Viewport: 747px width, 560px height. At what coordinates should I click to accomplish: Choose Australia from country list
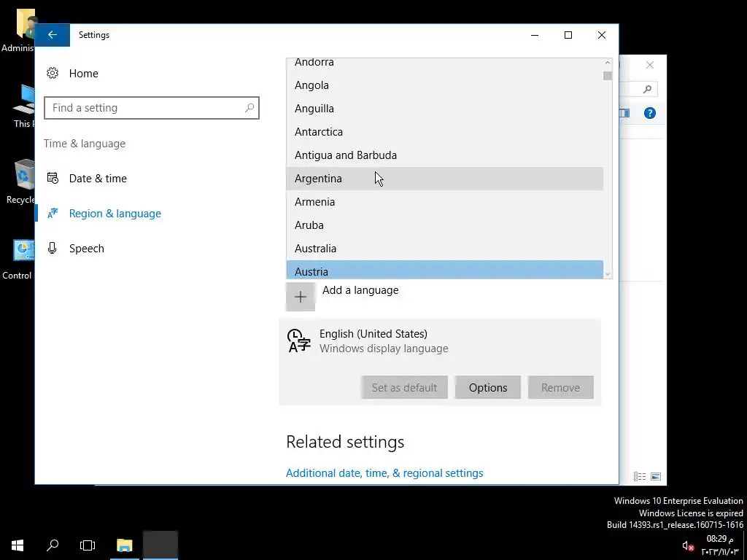click(x=444, y=249)
